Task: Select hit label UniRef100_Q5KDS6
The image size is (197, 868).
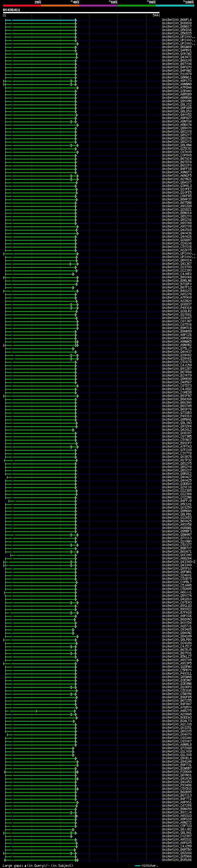Action: click(x=176, y=30)
